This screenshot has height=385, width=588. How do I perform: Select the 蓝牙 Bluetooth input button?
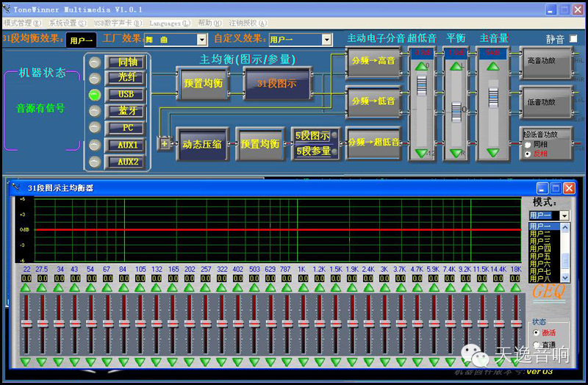click(126, 111)
